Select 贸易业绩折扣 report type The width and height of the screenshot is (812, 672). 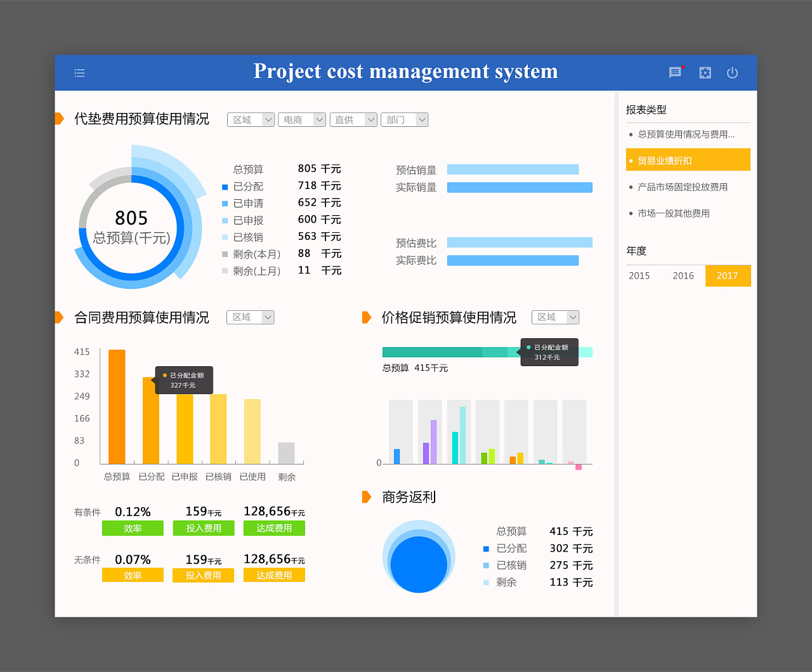click(x=688, y=160)
